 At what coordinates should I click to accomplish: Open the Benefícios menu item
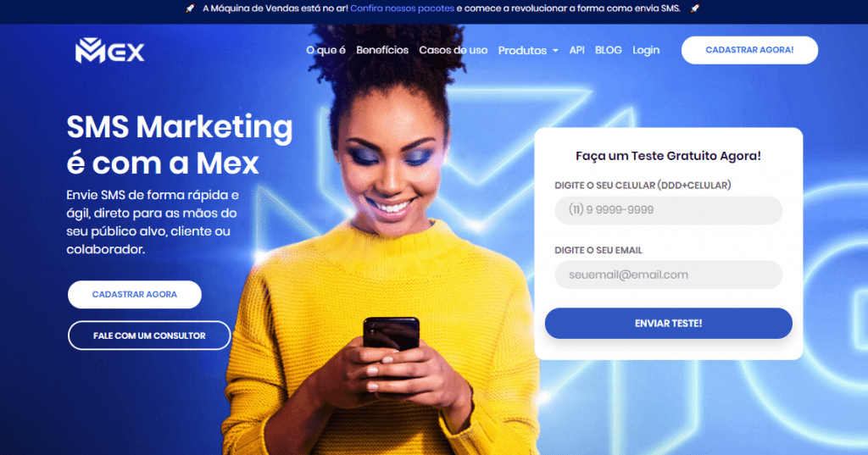click(x=382, y=50)
